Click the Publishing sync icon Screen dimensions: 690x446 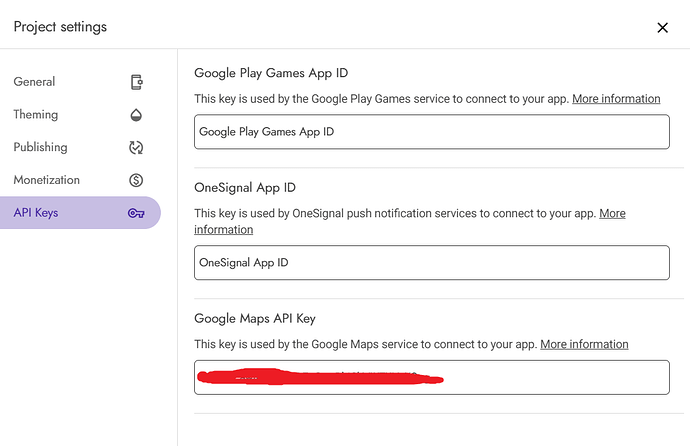click(x=137, y=148)
